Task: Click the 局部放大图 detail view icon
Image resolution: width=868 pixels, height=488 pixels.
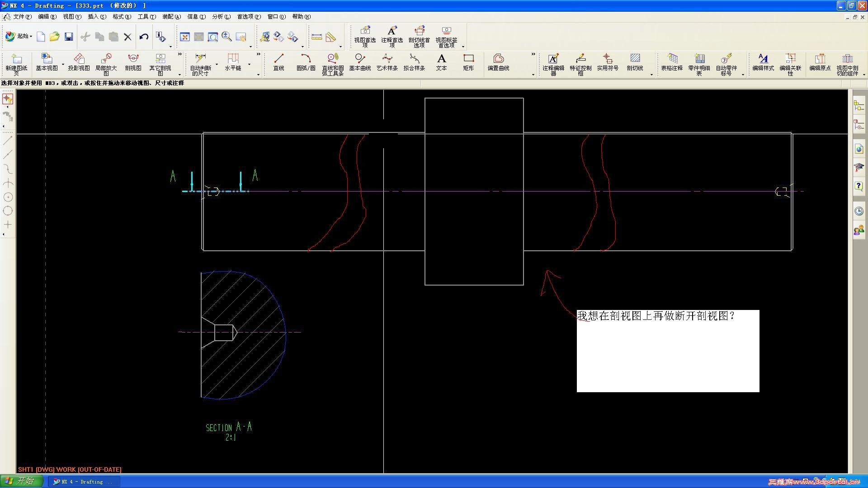Action: (106, 63)
